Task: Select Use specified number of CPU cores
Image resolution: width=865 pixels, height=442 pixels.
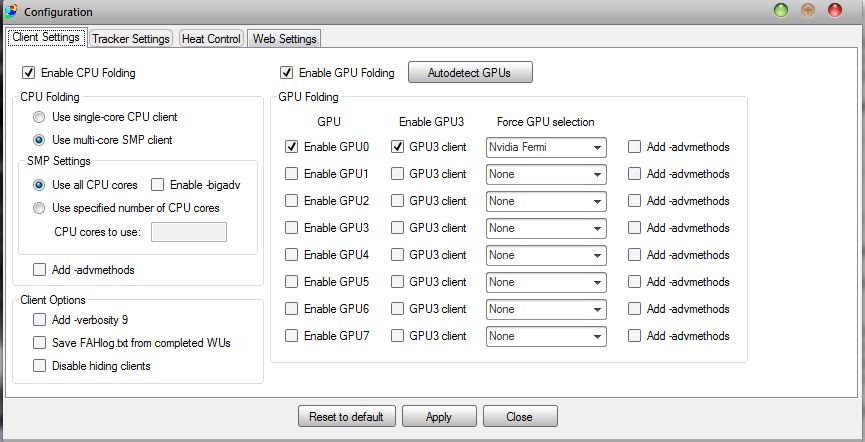Action: tap(40, 208)
